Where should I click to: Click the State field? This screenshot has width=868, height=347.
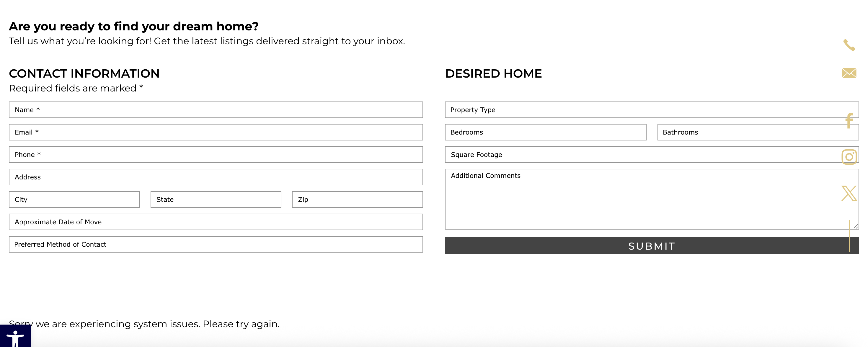tap(216, 199)
